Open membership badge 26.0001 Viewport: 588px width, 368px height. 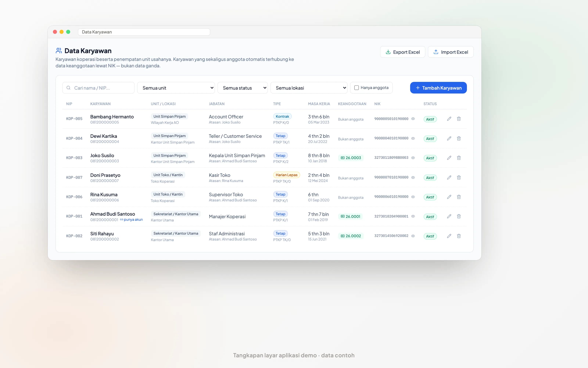350,216
